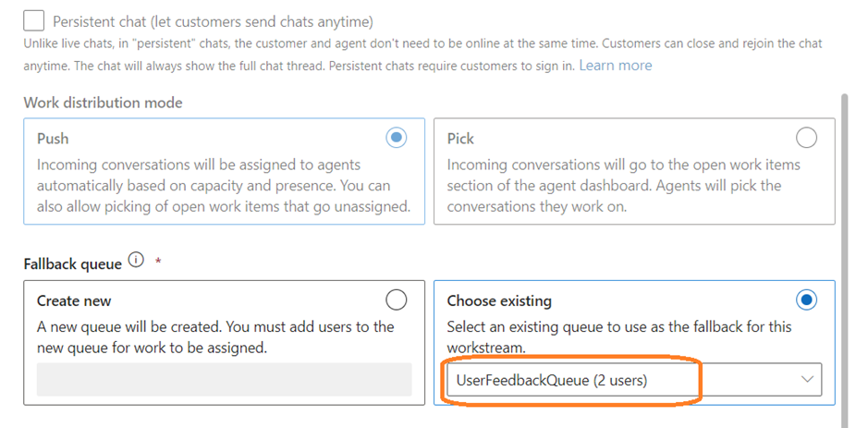Click the Push card title
868x428 pixels.
pos(53,139)
